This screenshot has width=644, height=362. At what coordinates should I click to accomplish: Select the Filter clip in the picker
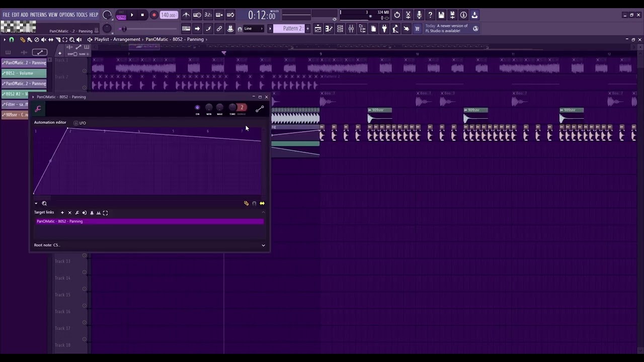15,105
